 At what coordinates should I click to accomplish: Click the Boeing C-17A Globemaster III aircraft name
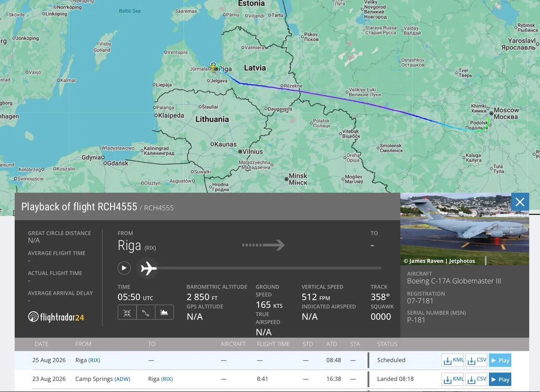454,281
